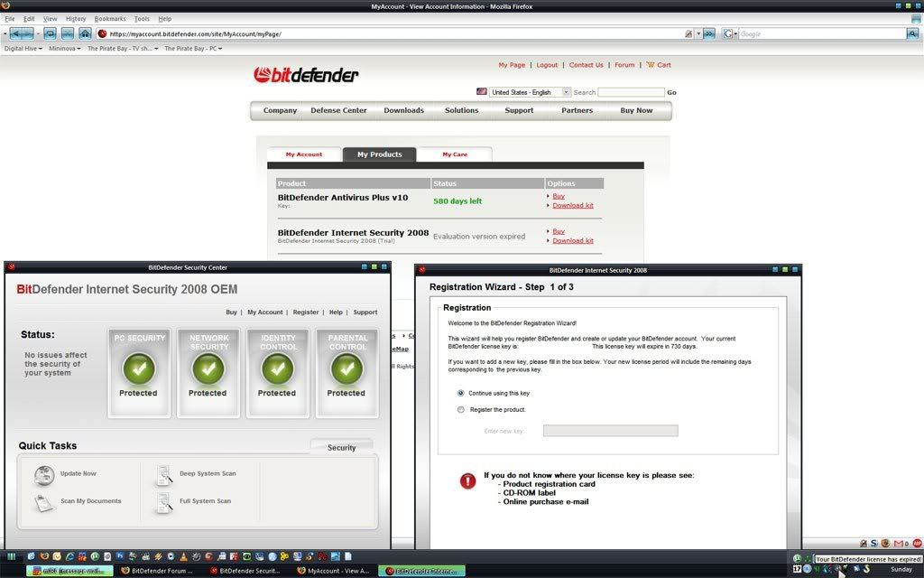The width and height of the screenshot is (924, 578).
Task: Click Support link in Security Center window
Action: [x=365, y=312]
